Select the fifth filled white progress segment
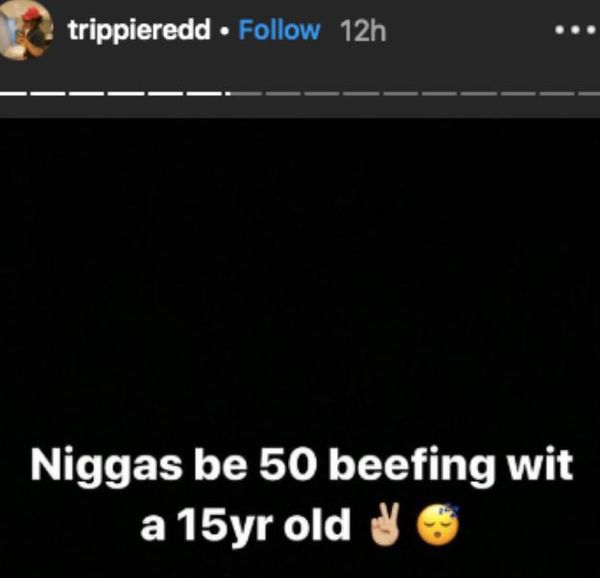Screen dimensions: 600x578 click(x=165, y=93)
